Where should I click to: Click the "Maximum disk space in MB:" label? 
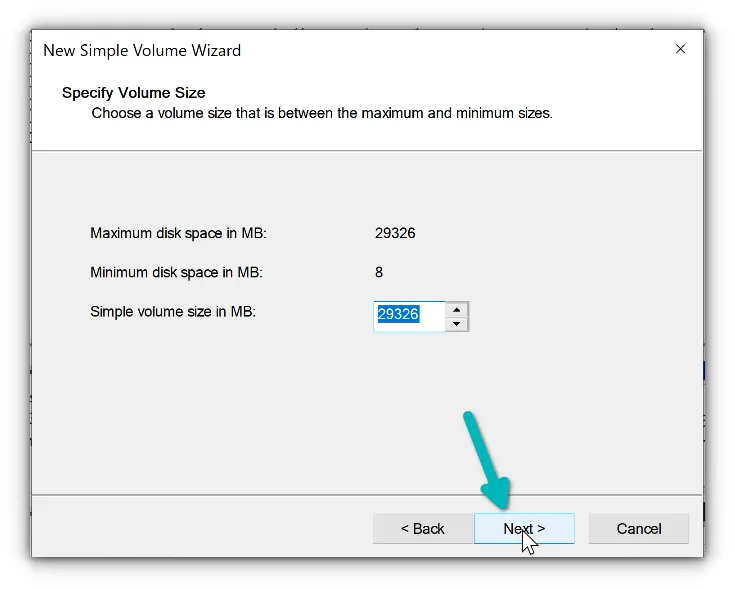point(178,233)
